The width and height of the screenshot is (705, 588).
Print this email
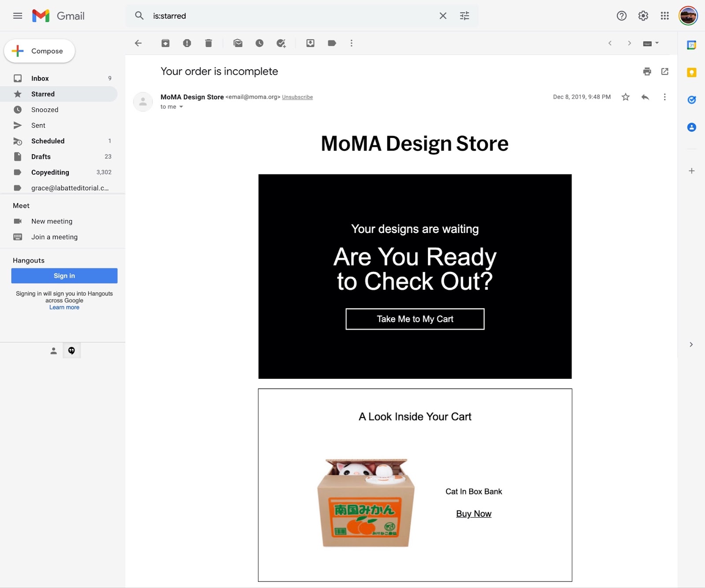coord(647,71)
